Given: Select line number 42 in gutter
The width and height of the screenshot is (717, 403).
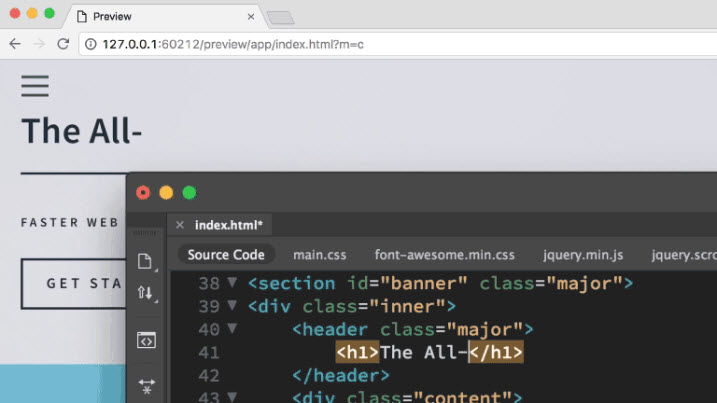Looking at the screenshot, I should (209, 376).
